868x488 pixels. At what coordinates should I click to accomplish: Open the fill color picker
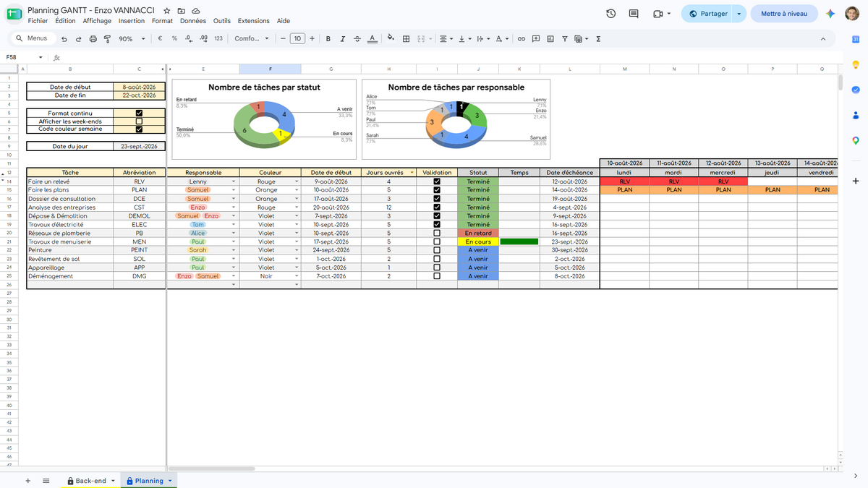coord(391,39)
